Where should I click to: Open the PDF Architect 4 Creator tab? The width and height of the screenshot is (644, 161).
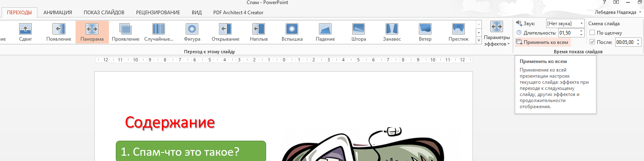238,13
